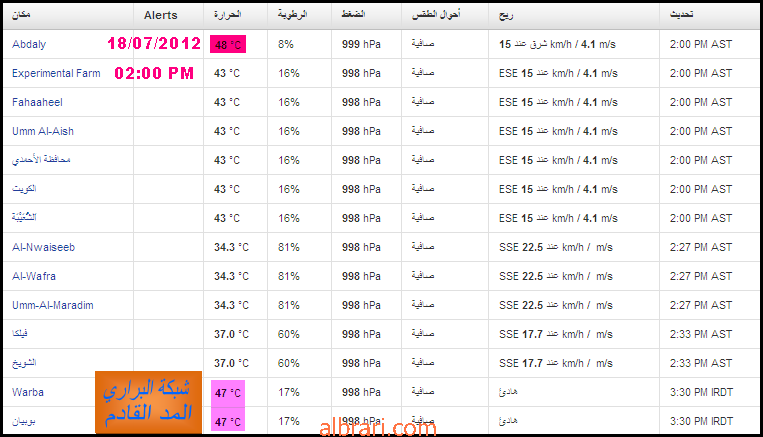The width and height of the screenshot is (763, 437).
Task: Open the Al-Nwaiseeb location link
Action: point(43,247)
